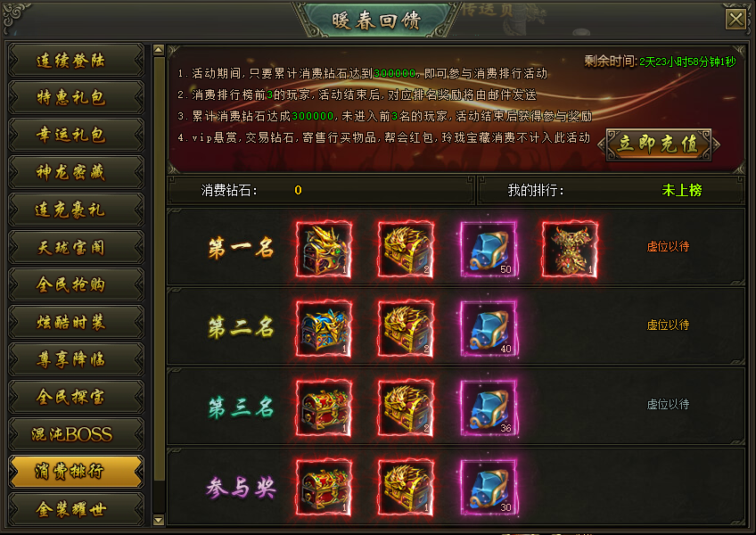Click first place golden wings costume icon
This screenshot has width=756, height=535.
coord(570,249)
